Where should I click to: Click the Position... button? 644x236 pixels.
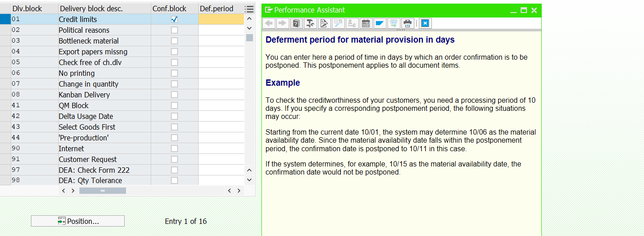point(78,221)
